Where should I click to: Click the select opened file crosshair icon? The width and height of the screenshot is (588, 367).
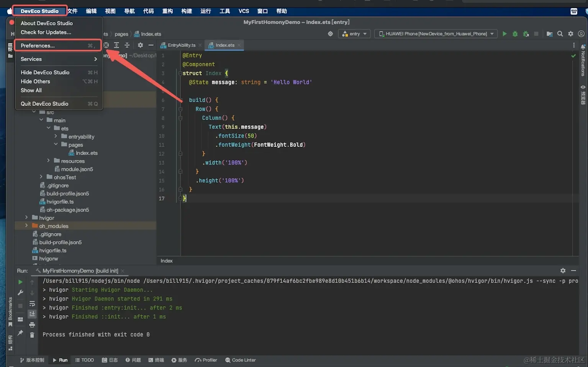[x=106, y=45]
